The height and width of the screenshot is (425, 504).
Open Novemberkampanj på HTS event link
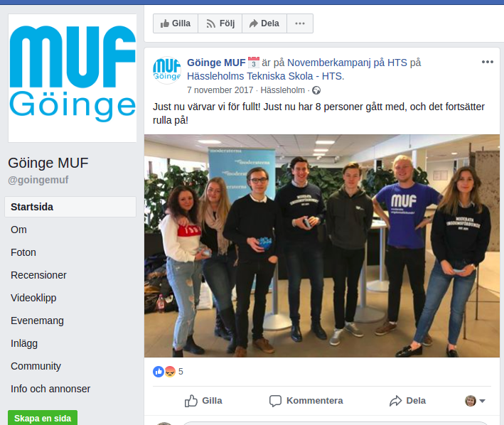[x=347, y=63]
